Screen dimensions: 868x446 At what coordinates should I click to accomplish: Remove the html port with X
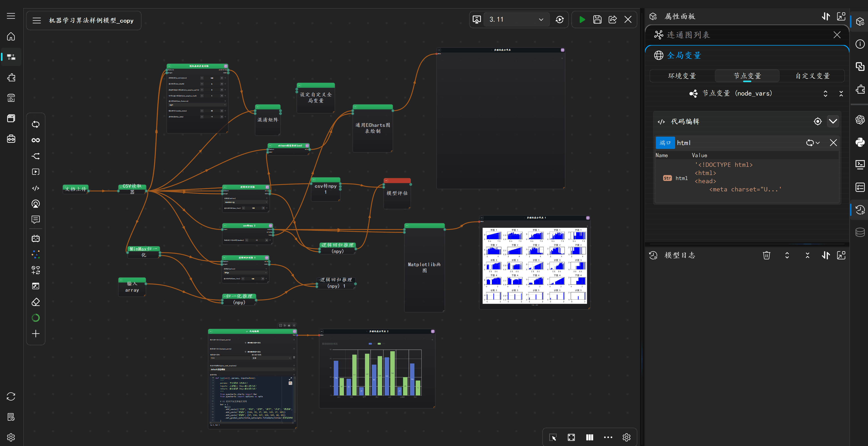point(833,143)
